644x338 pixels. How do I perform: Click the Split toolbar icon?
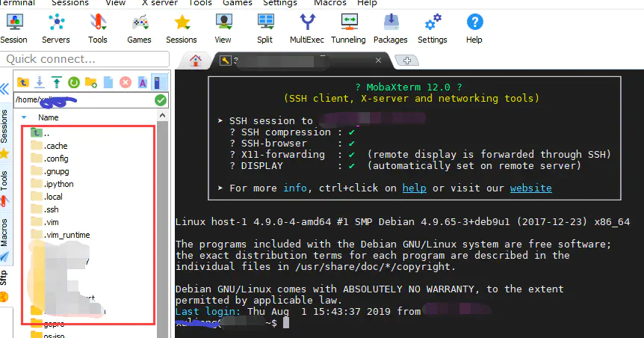pyautogui.click(x=265, y=28)
